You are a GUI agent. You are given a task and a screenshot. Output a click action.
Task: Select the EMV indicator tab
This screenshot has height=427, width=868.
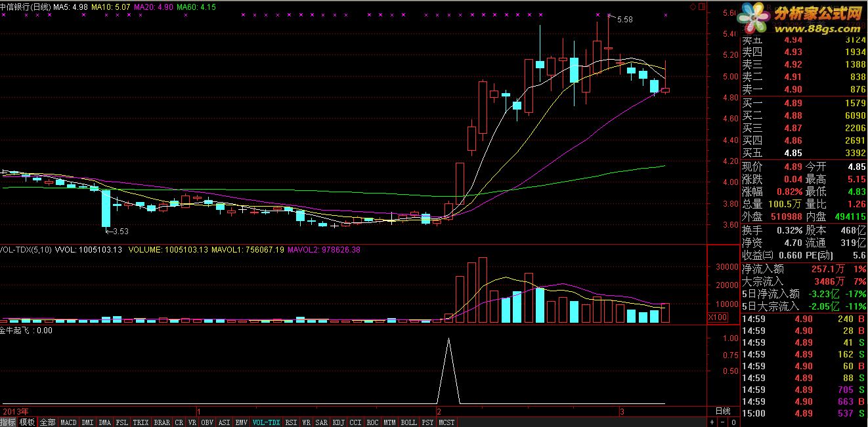242,422
